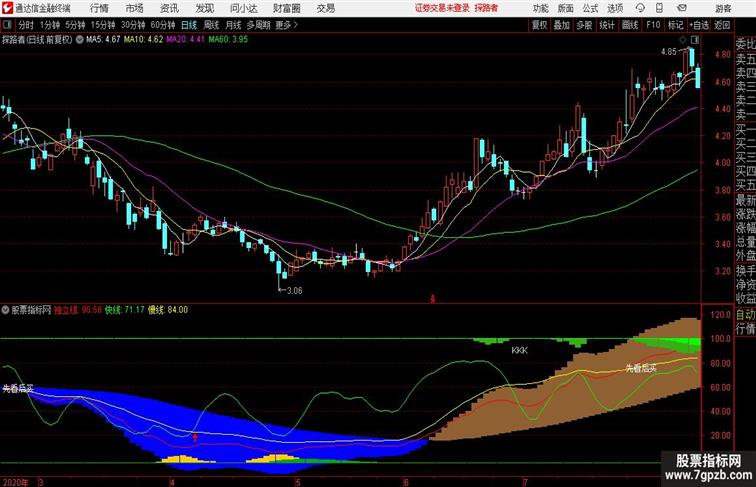Click the 2020年 label on the time axis
Viewport: 756px width, 487px height.
pyautogui.click(x=15, y=482)
